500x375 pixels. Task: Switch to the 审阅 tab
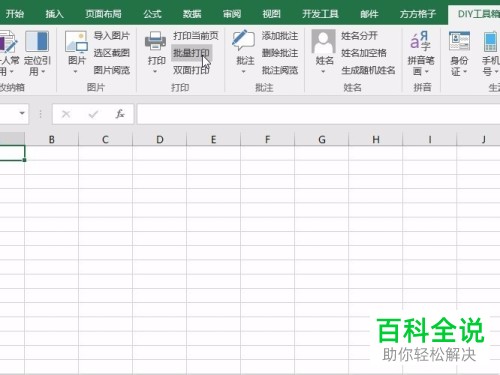[x=232, y=14]
